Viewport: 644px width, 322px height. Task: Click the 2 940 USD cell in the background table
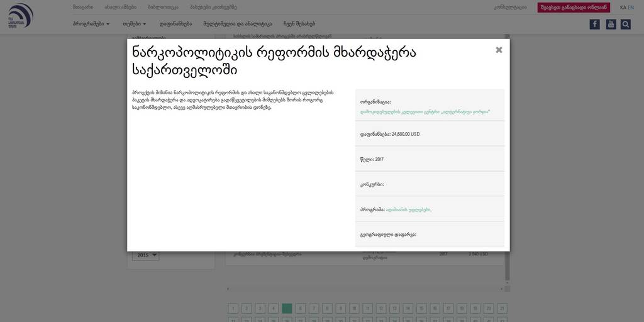pos(479,254)
